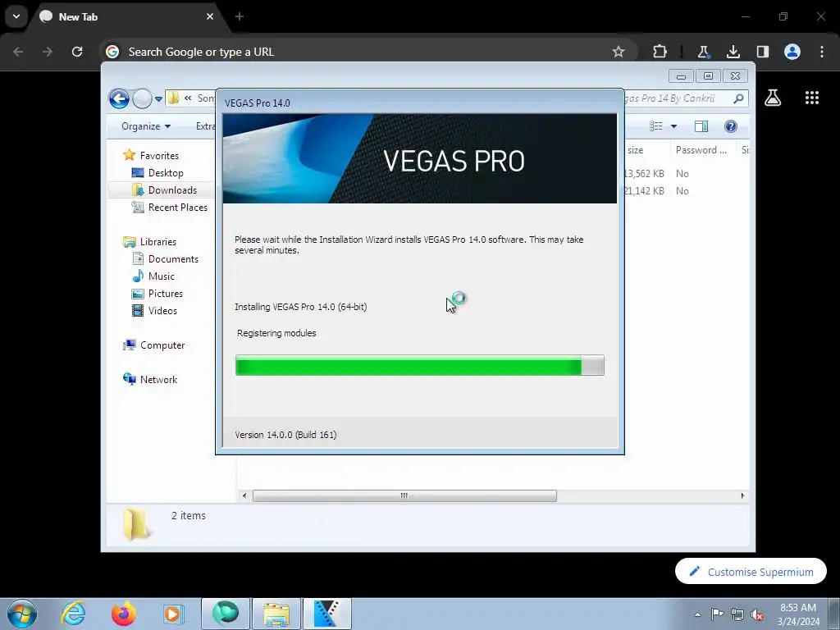Image resolution: width=840 pixels, height=630 pixels.
Task: Click the 21,142 KB size cell
Action: coord(643,190)
